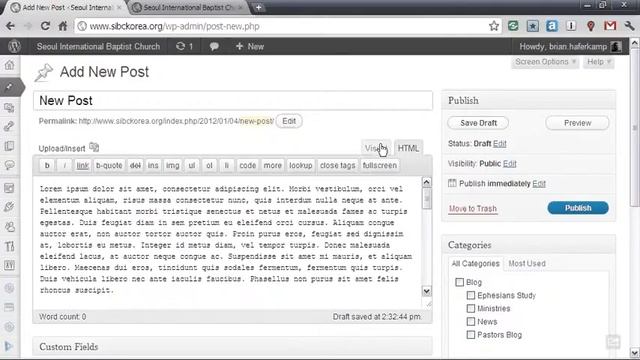Click the browser back arrow
This screenshot has height=360, width=640.
[11, 26]
